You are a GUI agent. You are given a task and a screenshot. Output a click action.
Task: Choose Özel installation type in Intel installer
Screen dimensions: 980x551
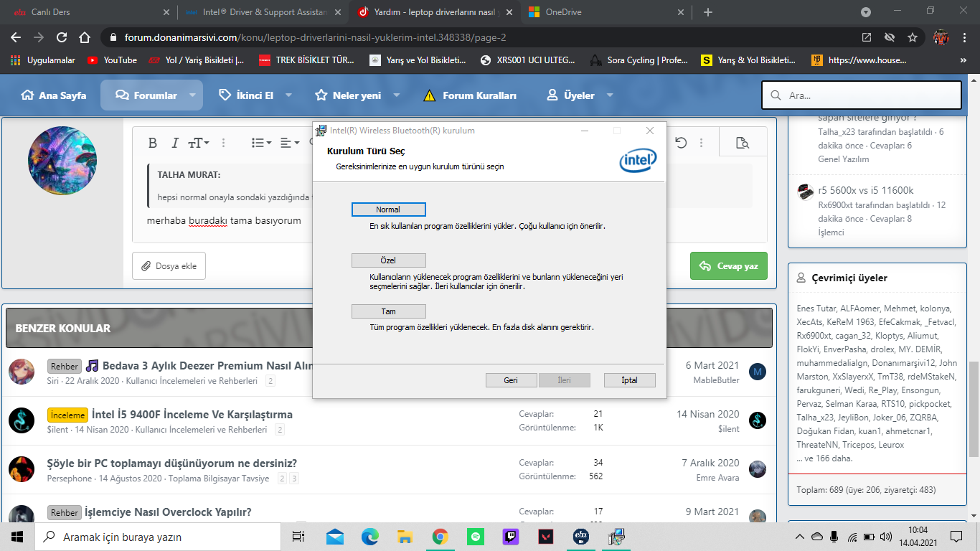pyautogui.click(x=388, y=260)
